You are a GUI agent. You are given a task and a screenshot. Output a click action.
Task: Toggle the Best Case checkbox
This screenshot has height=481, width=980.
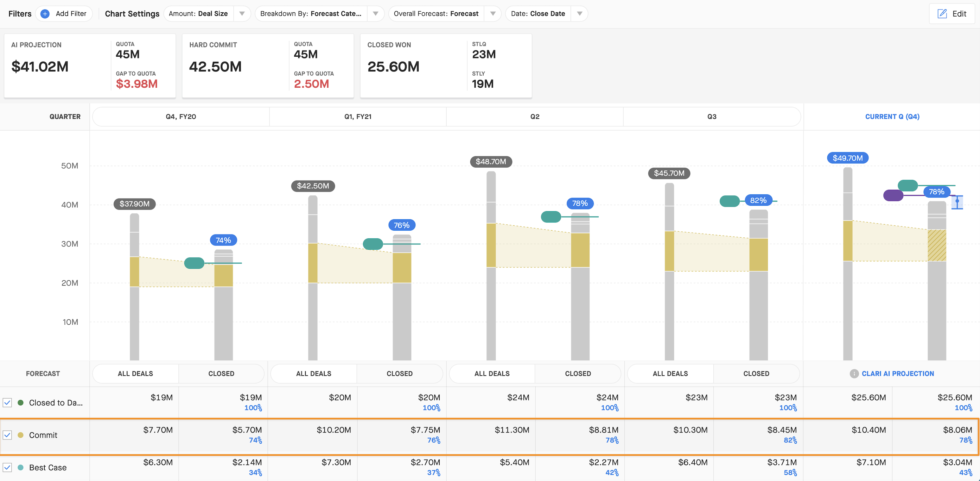7,467
